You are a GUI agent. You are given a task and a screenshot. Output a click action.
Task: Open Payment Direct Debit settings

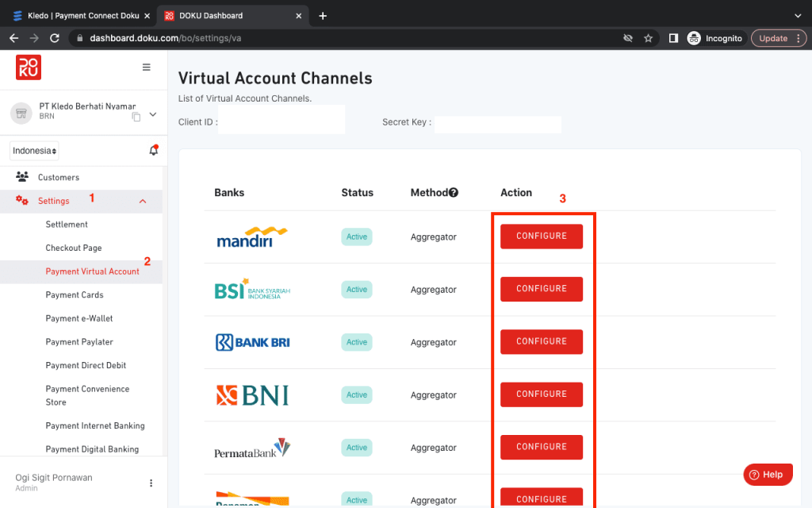pos(86,365)
